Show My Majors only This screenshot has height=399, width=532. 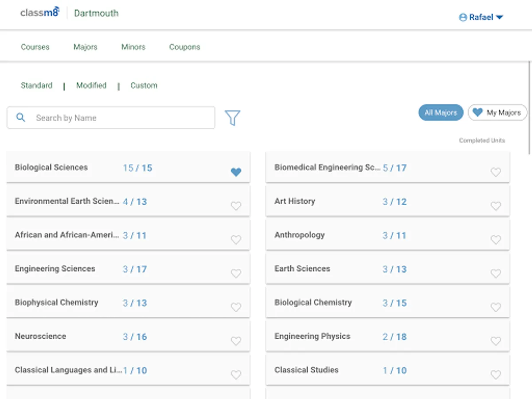(x=497, y=113)
